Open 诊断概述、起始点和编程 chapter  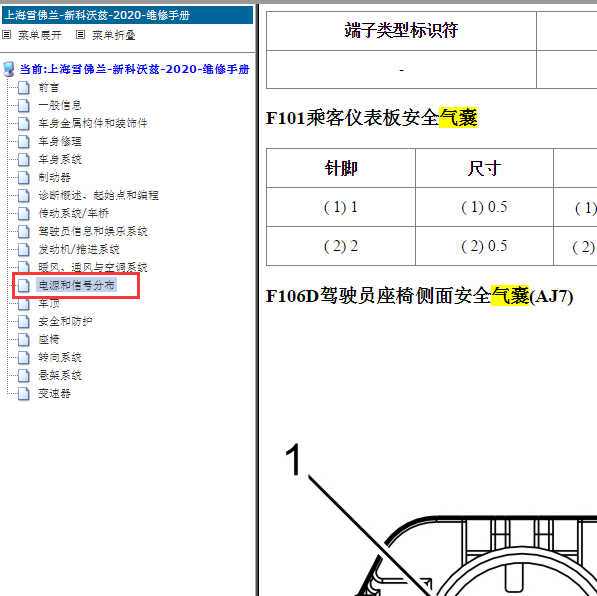[x=98, y=195]
